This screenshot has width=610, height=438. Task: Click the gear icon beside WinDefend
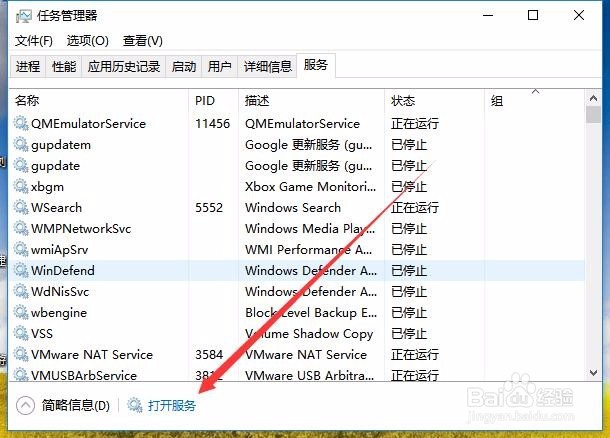click(21, 270)
